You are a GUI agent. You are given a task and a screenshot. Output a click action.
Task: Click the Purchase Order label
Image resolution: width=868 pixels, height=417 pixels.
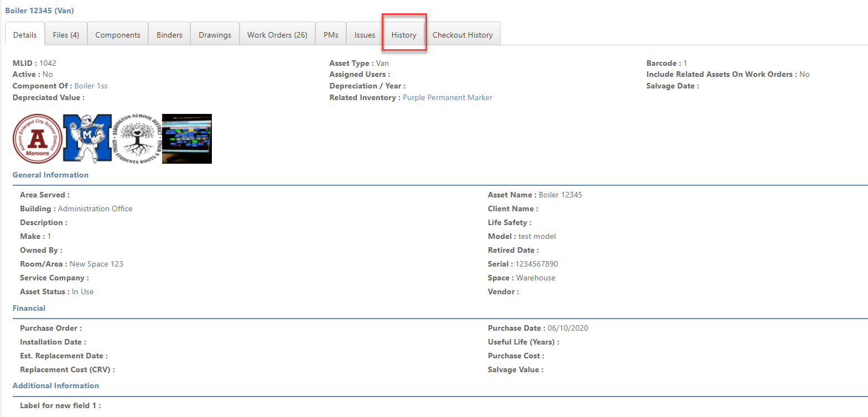pos(51,328)
